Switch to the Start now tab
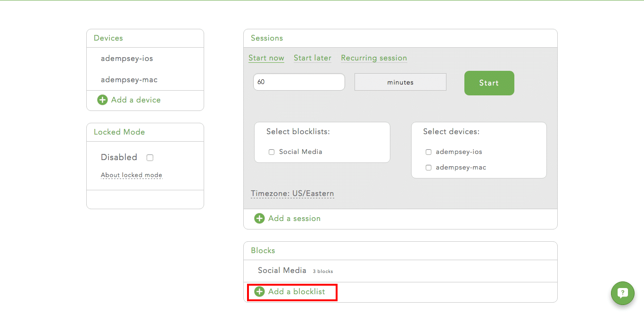This screenshot has width=644, height=314. [x=266, y=58]
